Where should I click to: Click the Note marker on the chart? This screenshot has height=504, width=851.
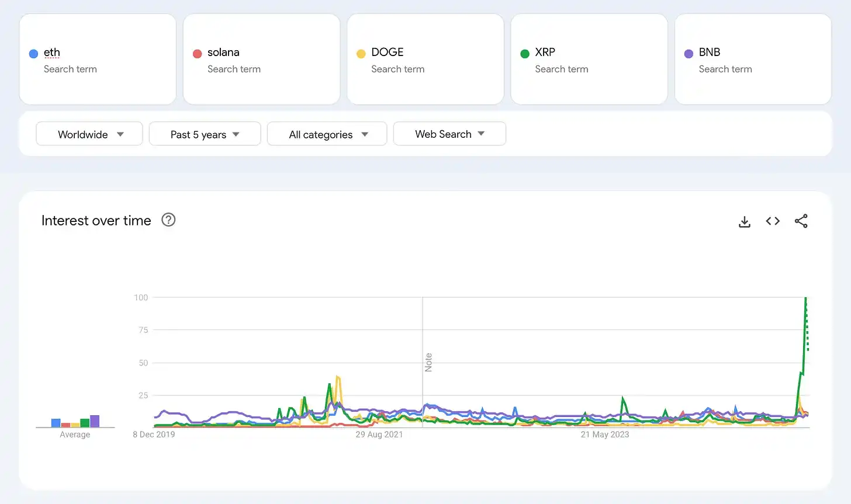tap(428, 362)
